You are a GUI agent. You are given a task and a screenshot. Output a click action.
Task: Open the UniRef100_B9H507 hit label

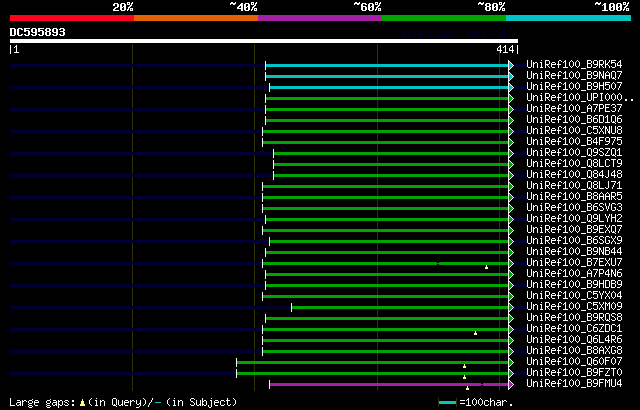click(574, 86)
